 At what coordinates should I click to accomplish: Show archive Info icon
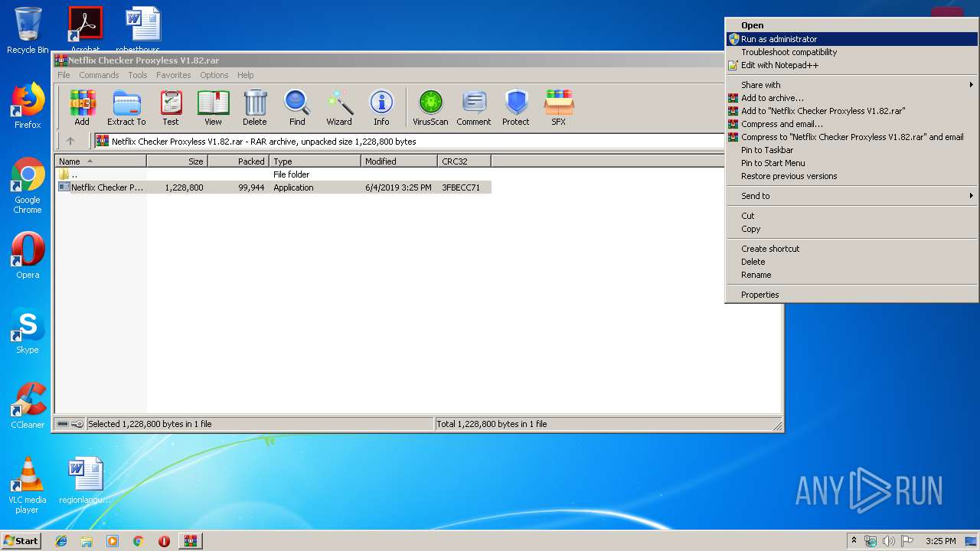[381, 107]
